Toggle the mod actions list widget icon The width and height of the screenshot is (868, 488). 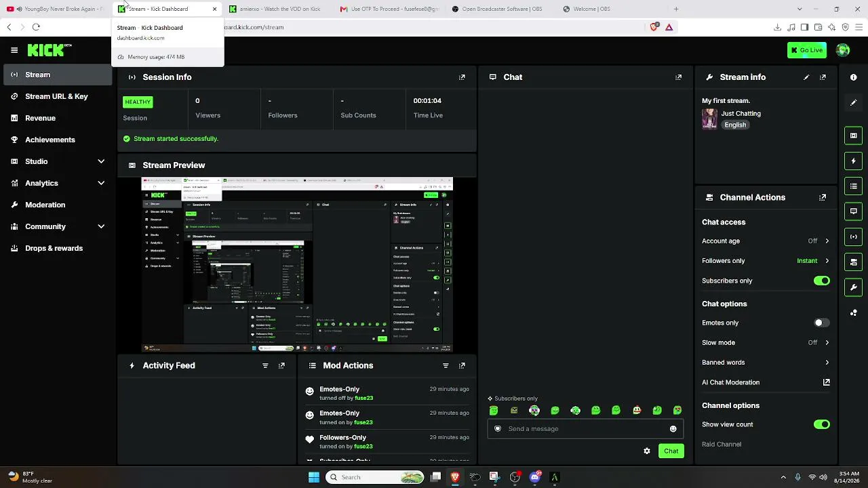854,186
